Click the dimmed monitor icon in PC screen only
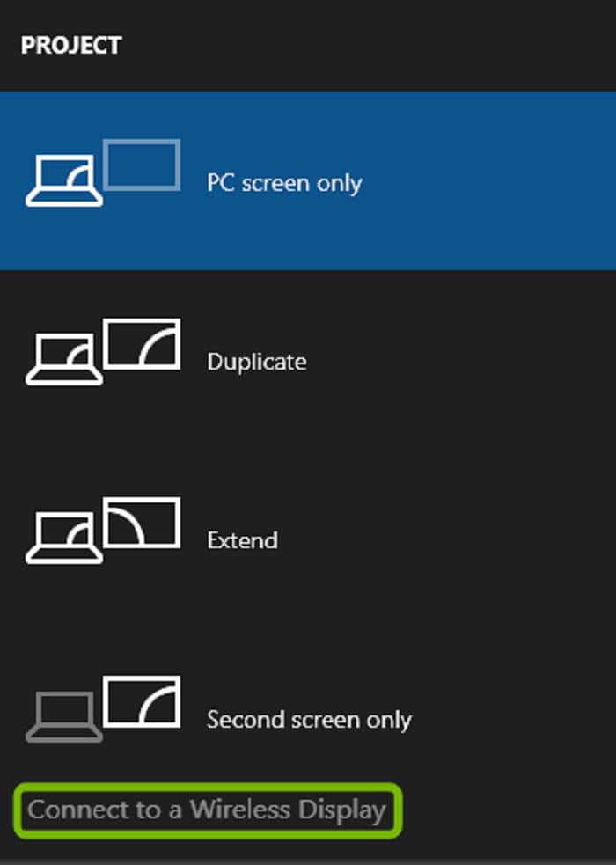This screenshot has height=865, width=616. (x=142, y=165)
